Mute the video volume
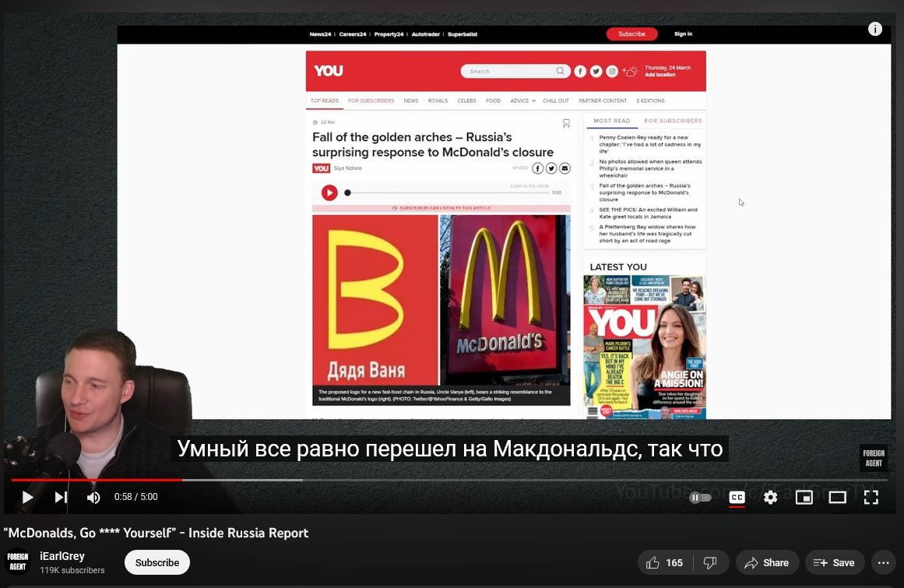The height and width of the screenshot is (588, 904). (93, 497)
